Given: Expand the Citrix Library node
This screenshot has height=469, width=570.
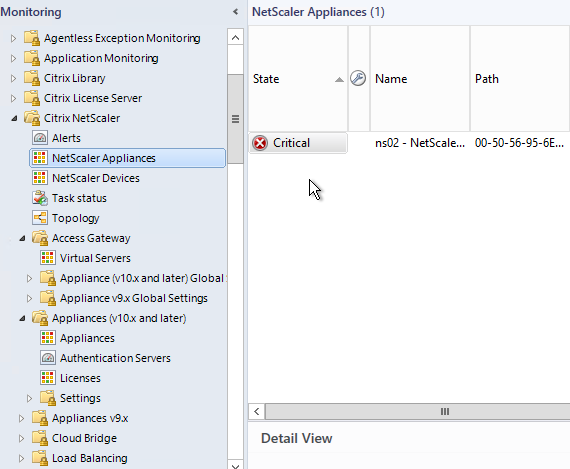Looking at the screenshot, I should click(x=13, y=78).
